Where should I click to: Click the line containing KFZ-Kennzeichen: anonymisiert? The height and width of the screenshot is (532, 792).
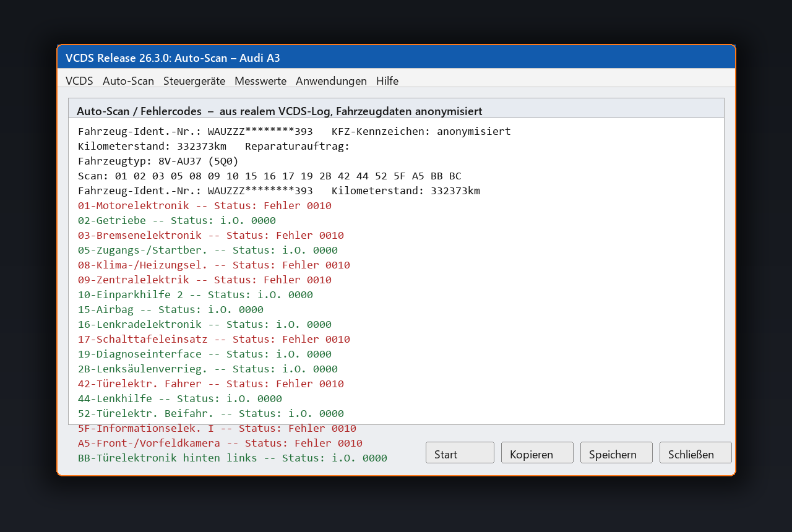coord(295,131)
